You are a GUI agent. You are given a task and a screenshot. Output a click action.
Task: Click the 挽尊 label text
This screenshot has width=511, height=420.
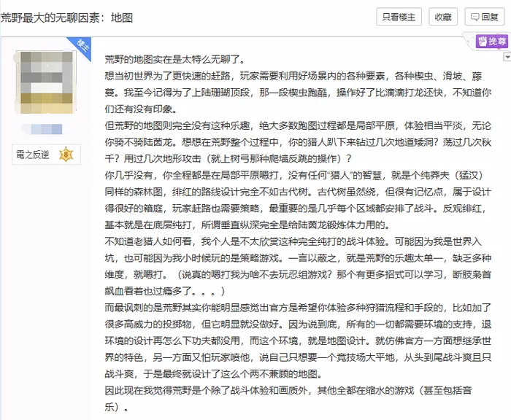[497, 42]
